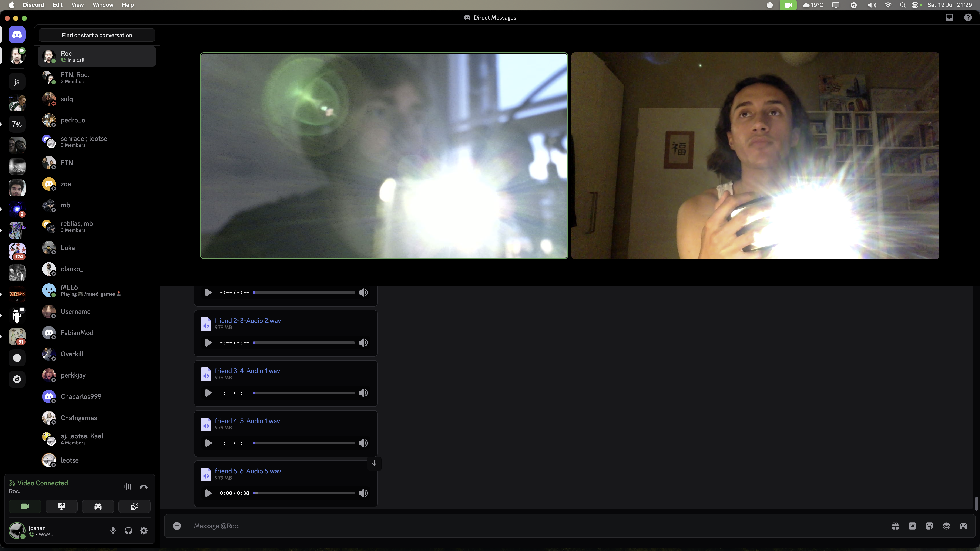
Task: Disconnect the call with hang-up icon
Action: [144, 487]
